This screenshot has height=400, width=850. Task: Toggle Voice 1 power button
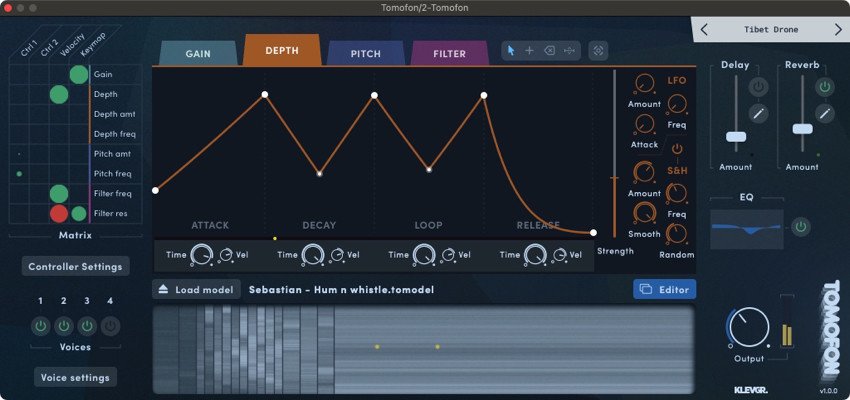tap(40, 326)
